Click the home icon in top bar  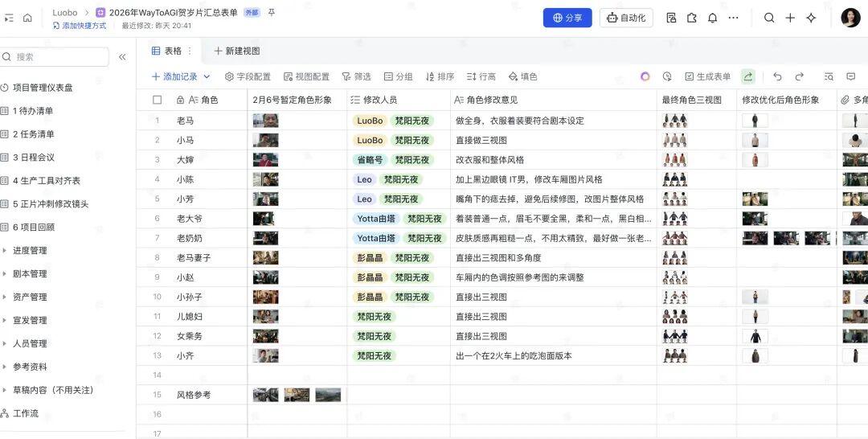(x=27, y=18)
